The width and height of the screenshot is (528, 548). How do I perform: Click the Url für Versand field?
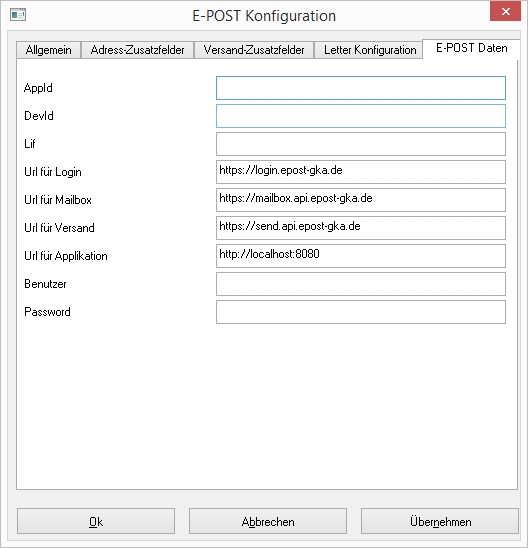361,228
